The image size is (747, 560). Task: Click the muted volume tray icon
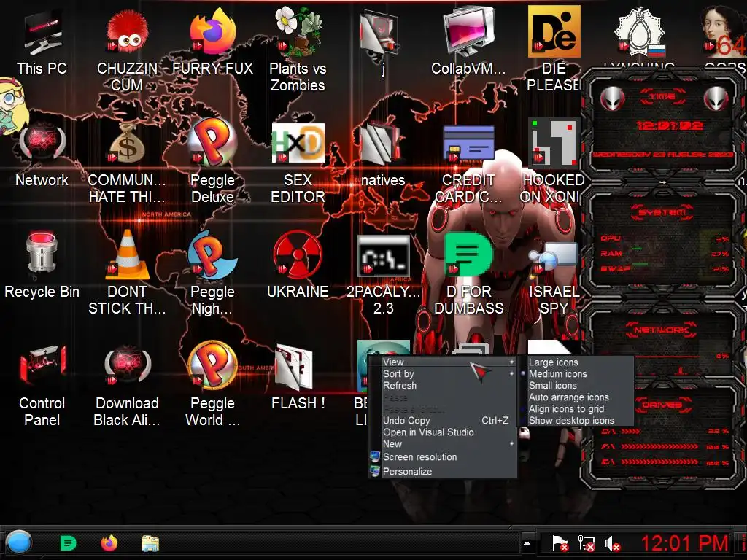pyautogui.click(x=612, y=543)
